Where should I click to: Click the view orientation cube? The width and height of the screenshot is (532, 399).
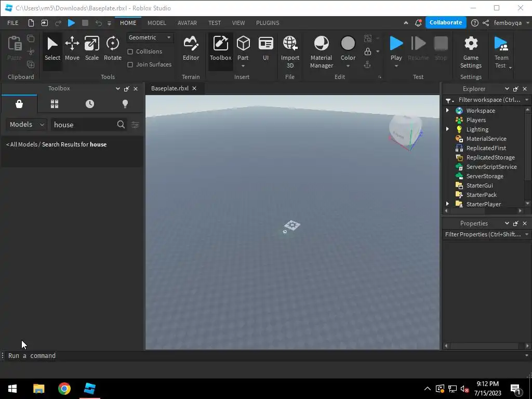(406, 131)
